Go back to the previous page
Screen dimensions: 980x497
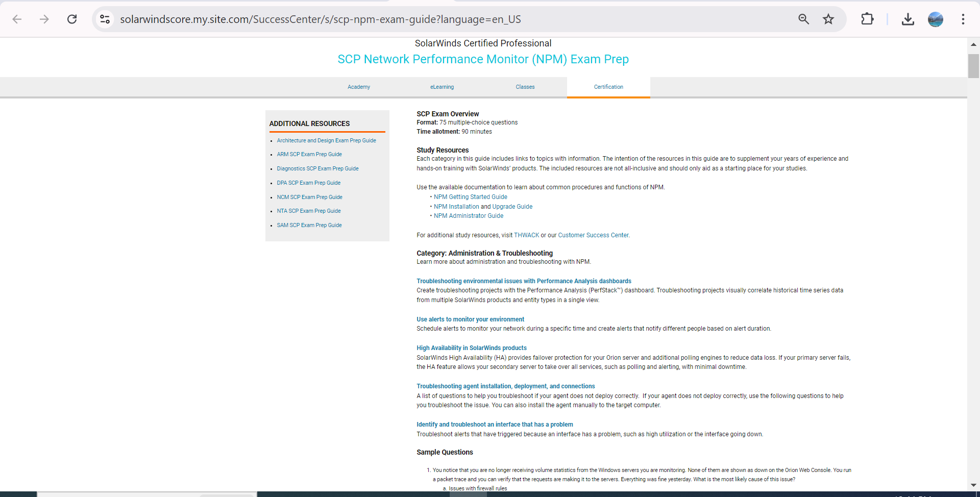pos(17,19)
